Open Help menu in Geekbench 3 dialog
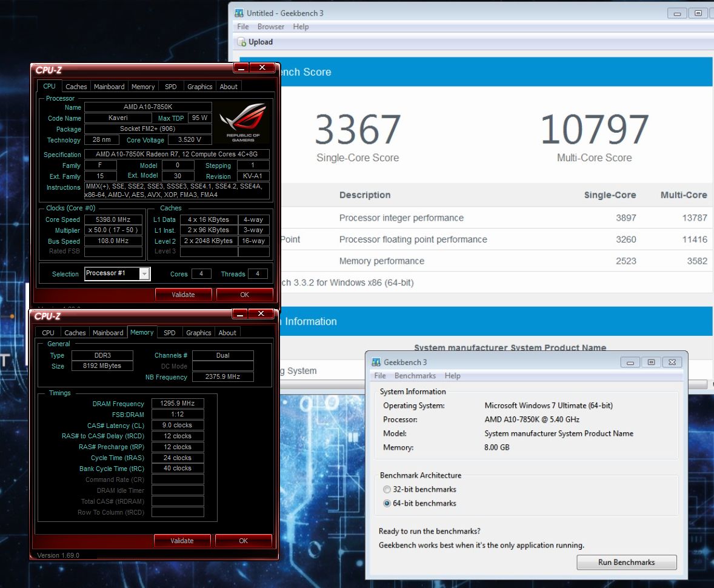This screenshot has height=588, width=714. pos(452,376)
